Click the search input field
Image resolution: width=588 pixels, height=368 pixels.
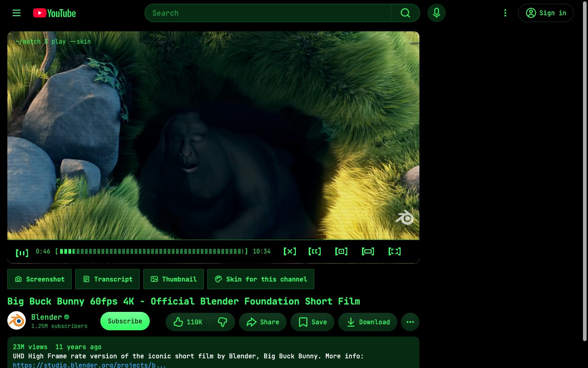268,13
